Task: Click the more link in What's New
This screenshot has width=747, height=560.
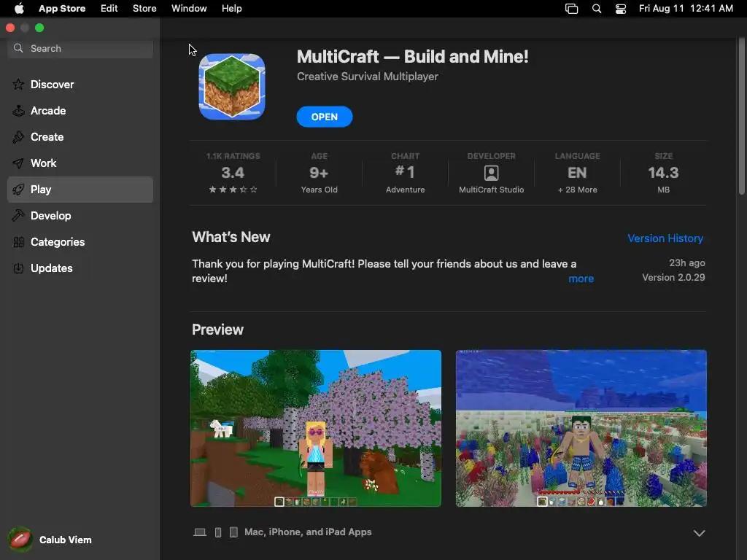Action: click(x=581, y=279)
